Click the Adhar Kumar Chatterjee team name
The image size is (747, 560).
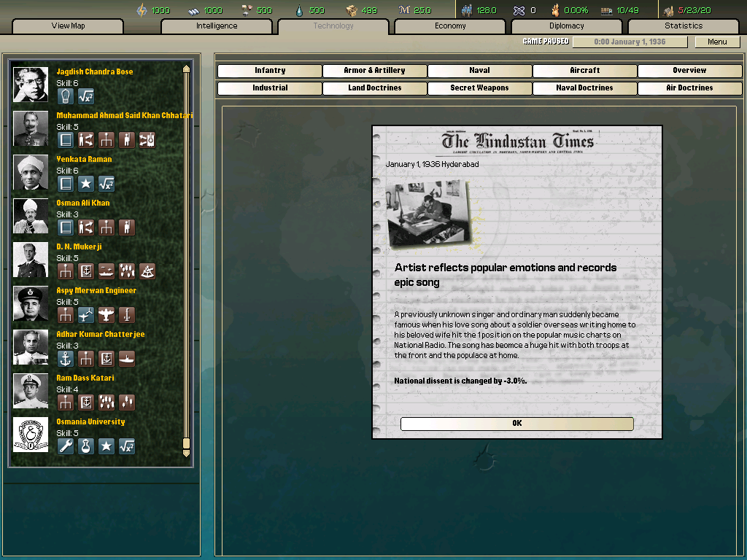click(101, 334)
